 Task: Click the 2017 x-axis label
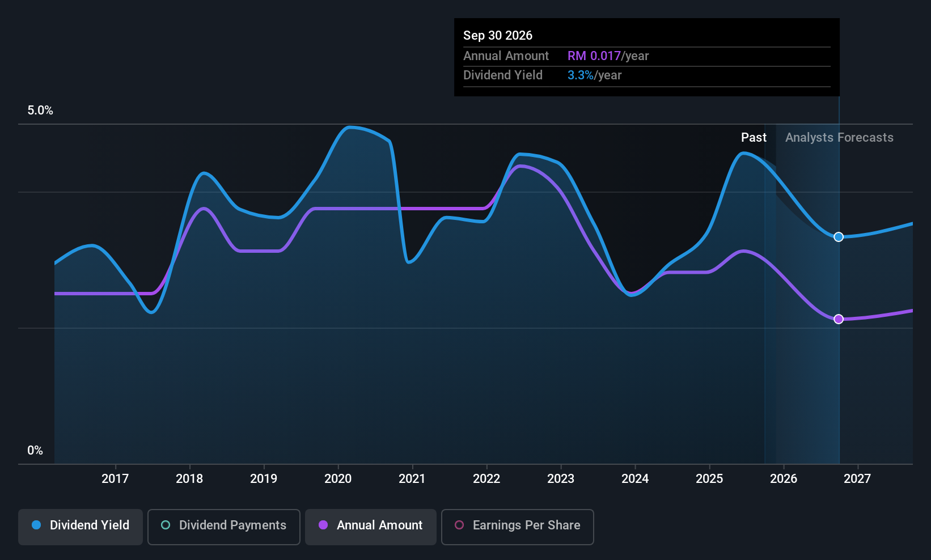[115, 479]
